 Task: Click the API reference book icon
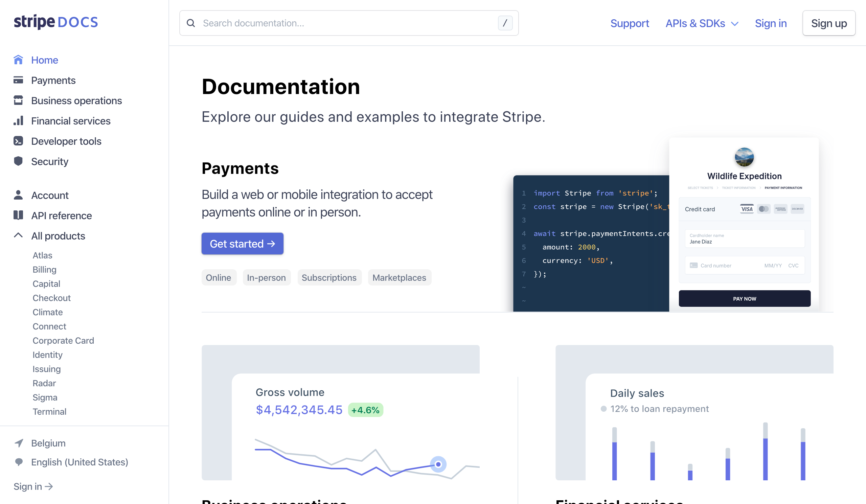point(18,215)
